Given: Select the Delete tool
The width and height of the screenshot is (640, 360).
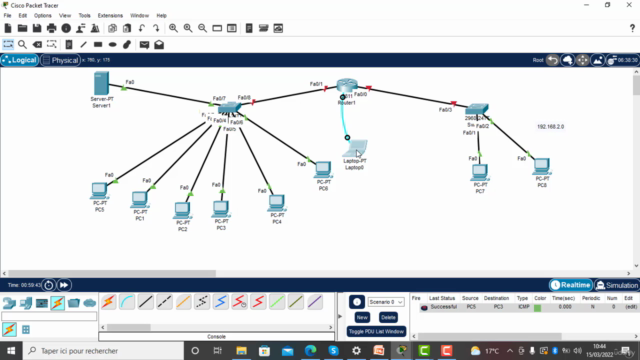Looking at the screenshot, I should 37,44.
